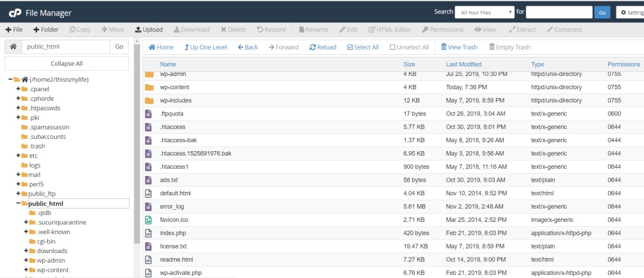Click the readme.html file icon
The width and height of the screenshot is (644, 278).
pyautogui.click(x=148, y=260)
